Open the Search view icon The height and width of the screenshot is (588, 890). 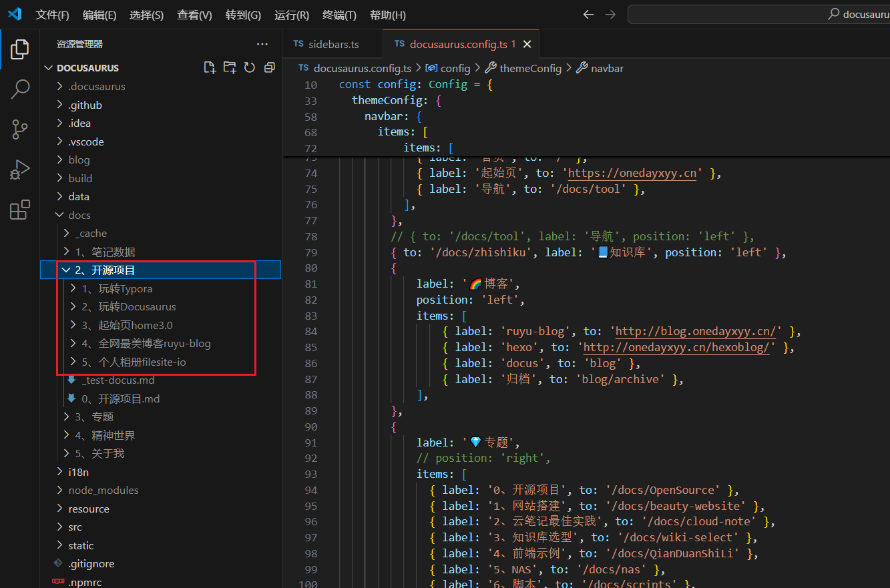click(20, 89)
